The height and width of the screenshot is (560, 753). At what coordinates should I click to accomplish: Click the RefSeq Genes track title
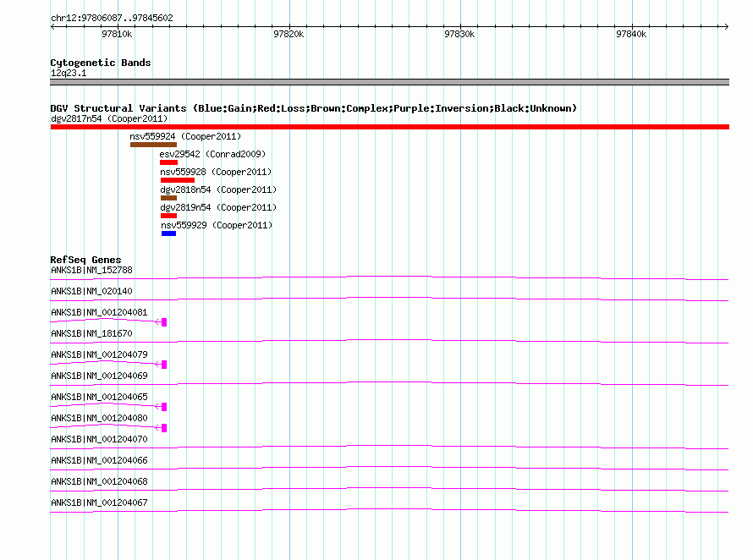tap(85, 260)
